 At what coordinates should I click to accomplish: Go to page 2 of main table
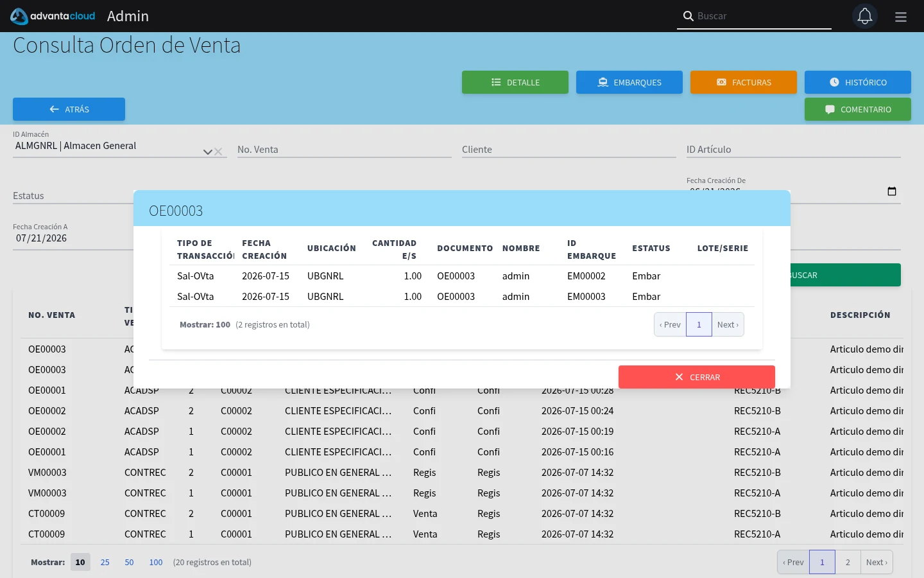click(x=848, y=562)
